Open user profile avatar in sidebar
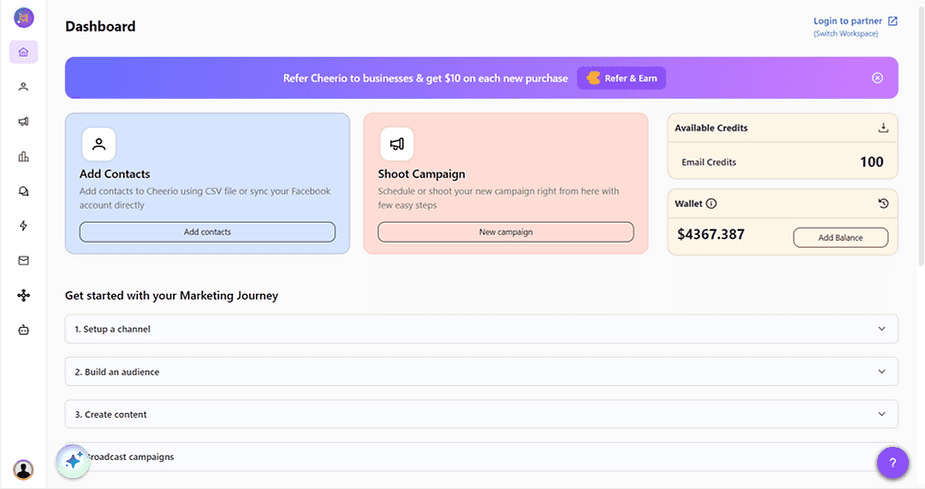Screen dimensions: 925x489 tap(24, 470)
